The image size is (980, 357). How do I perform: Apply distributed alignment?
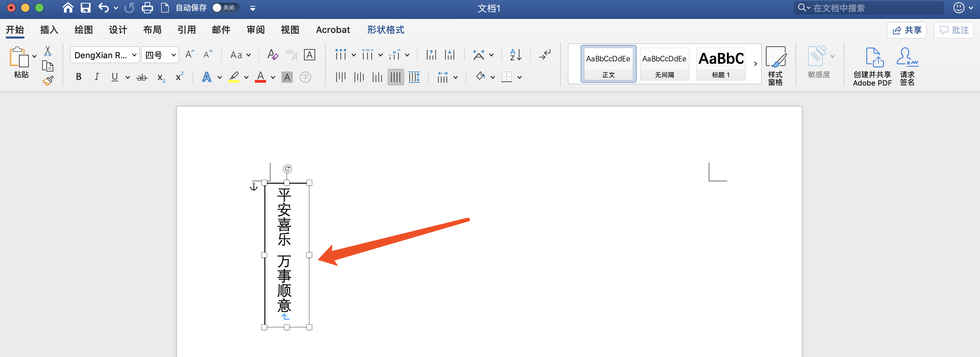tap(414, 77)
